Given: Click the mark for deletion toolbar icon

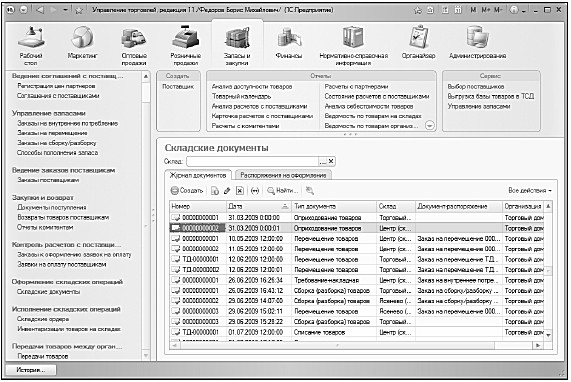Looking at the screenshot, I should coord(240,190).
